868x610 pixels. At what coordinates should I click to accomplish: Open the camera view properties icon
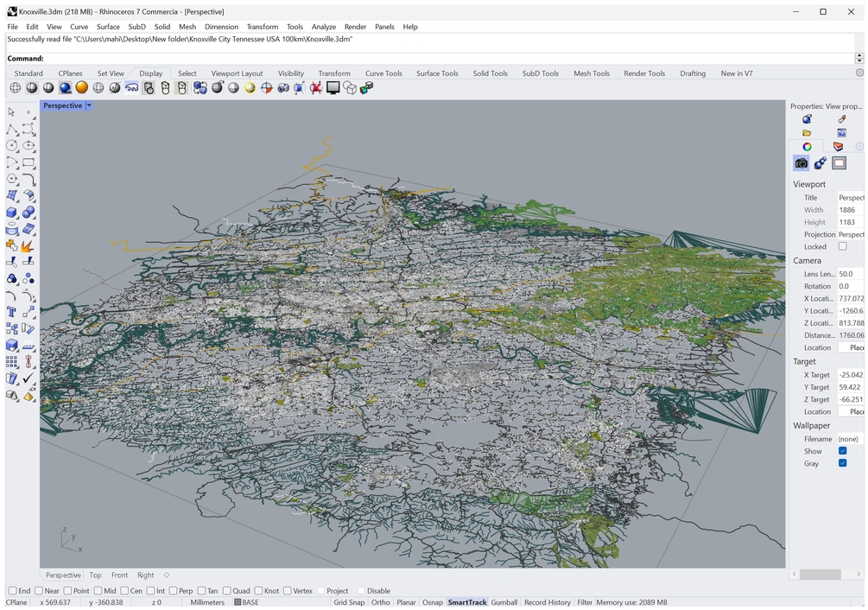(801, 163)
